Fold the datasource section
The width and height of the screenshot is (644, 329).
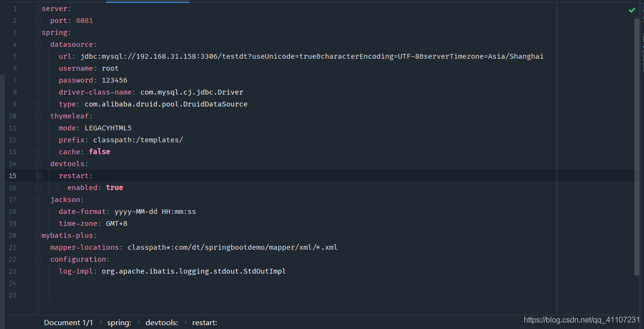[x=38, y=44]
